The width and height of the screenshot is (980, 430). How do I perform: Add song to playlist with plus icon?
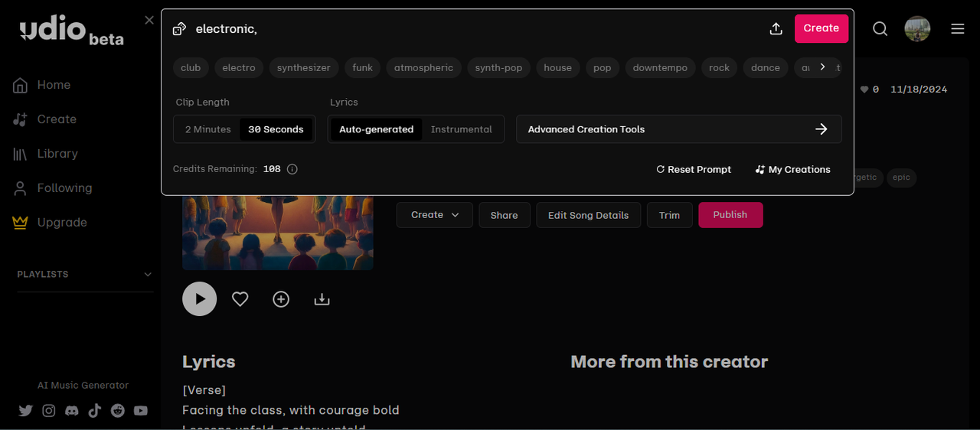(281, 299)
